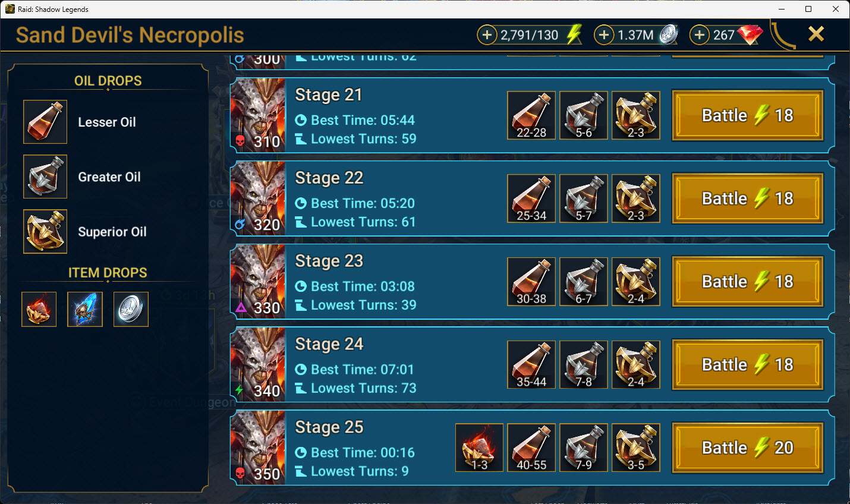
Task: Start Stage 21 battle for 18 energy
Action: (748, 115)
